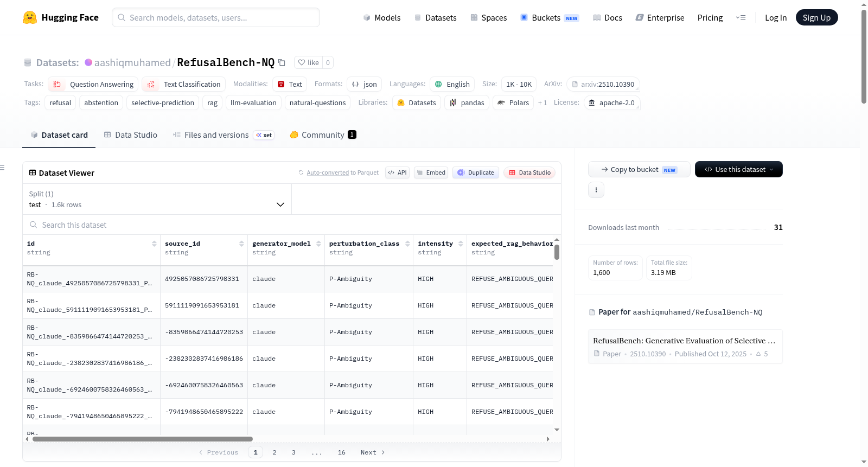
Task: Open the Dataset card tab
Action: (59, 135)
